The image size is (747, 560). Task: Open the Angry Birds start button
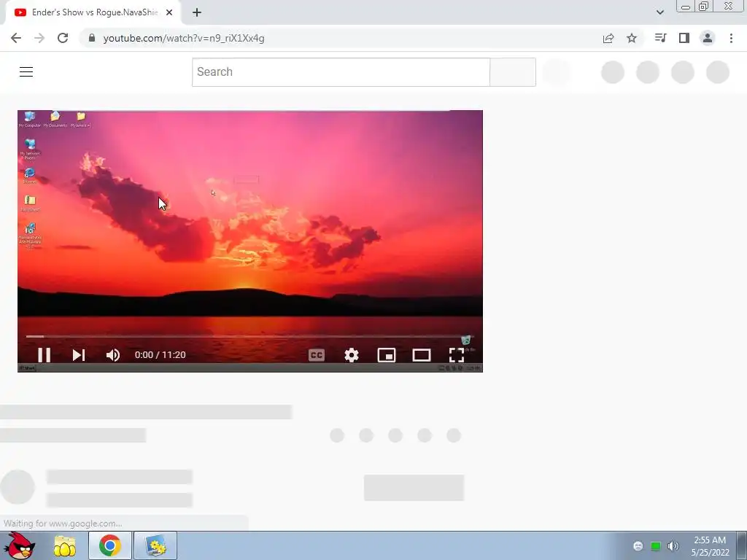[19, 545]
